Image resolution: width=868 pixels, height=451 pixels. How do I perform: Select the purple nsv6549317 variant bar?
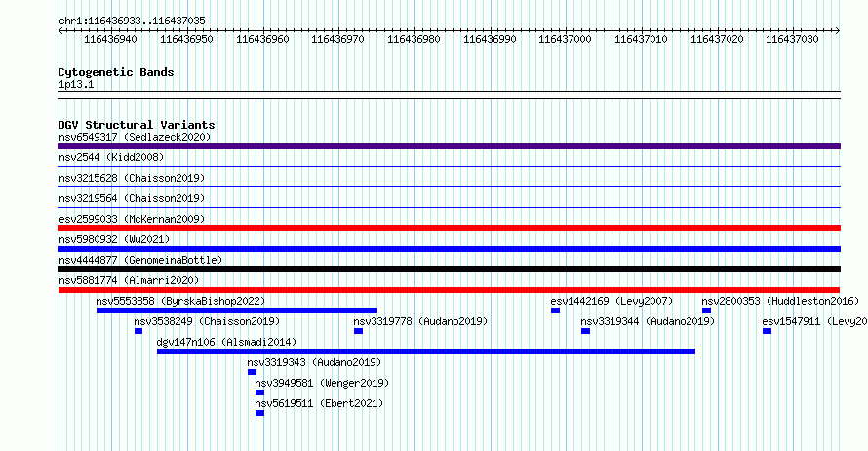coord(449,146)
